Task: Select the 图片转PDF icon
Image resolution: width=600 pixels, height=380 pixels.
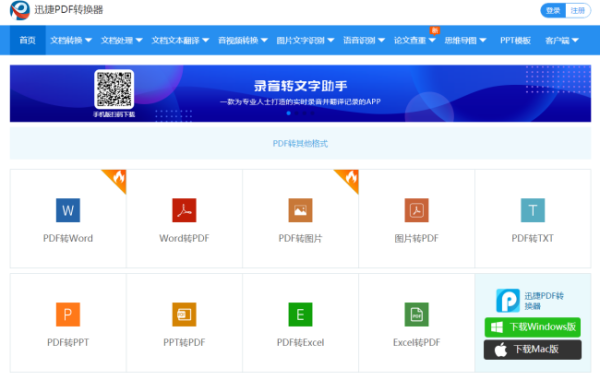Action: coord(417,210)
